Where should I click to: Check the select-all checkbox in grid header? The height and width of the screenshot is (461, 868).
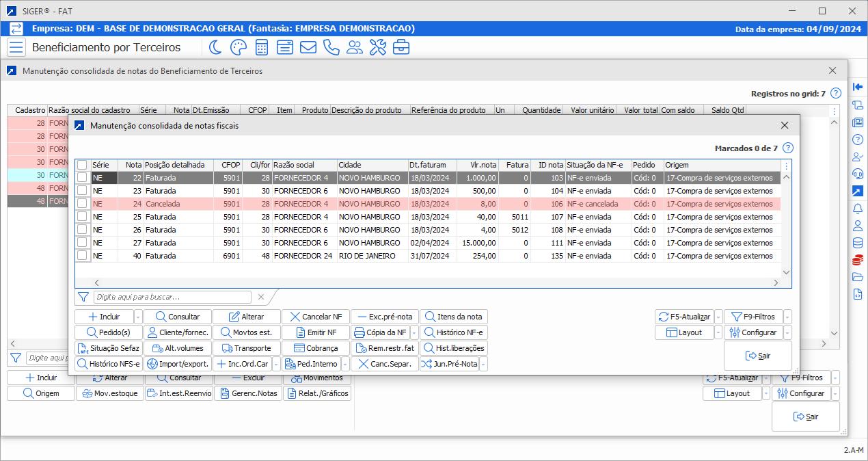[82, 165]
